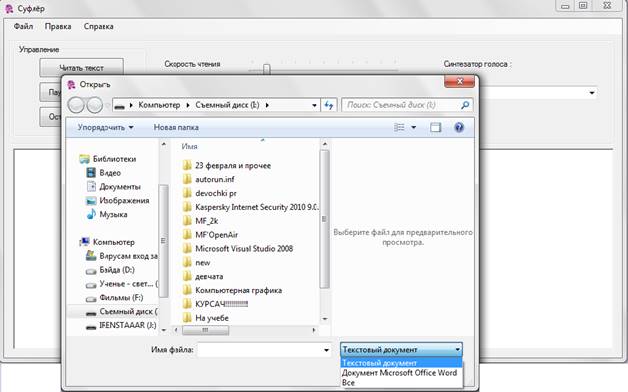
Task: Move the Скорость чтения slider handle
Action: point(266,69)
